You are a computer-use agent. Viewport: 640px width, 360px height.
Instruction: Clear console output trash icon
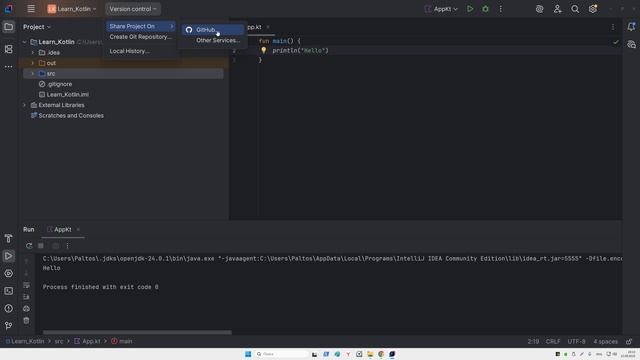[26, 320]
